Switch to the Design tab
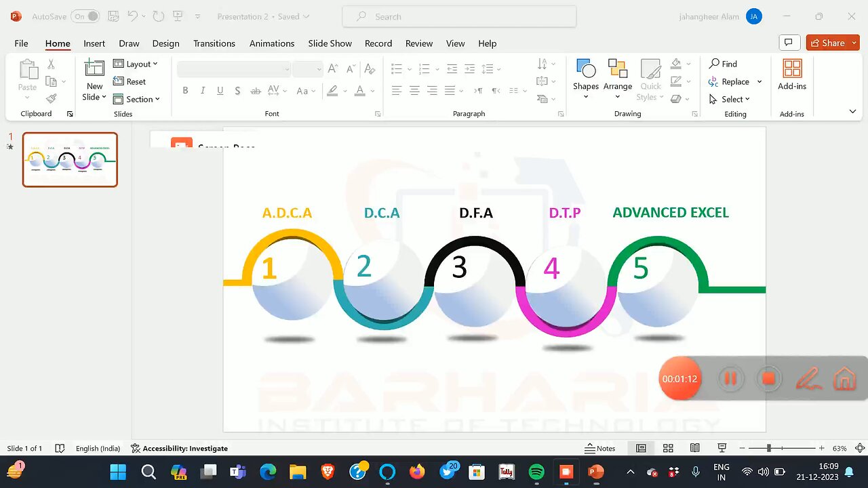Screen dimensions: 868x488 point(165,43)
